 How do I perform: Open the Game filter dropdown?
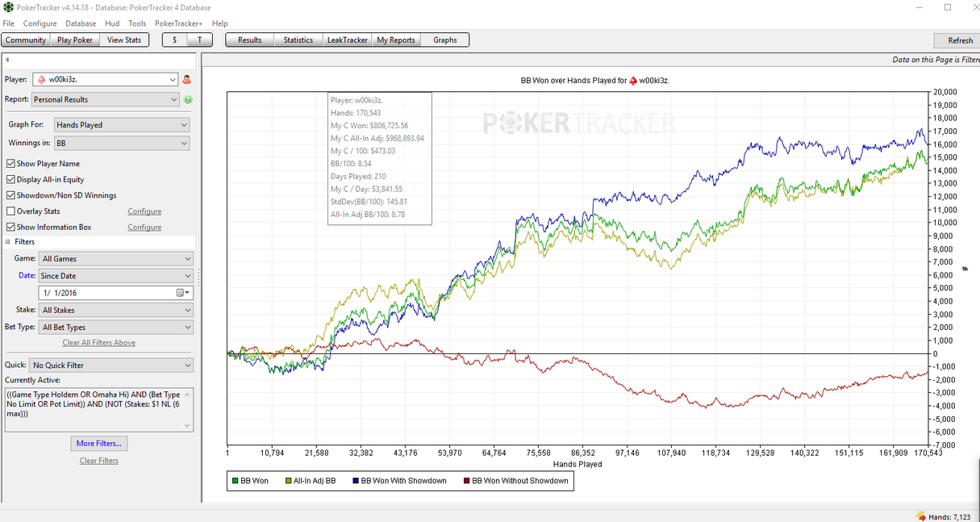point(117,259)
